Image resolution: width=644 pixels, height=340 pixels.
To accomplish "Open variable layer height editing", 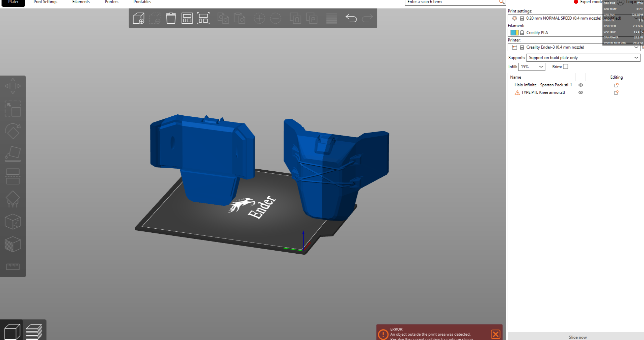I will pyautogui.click(x=331, y=18).
